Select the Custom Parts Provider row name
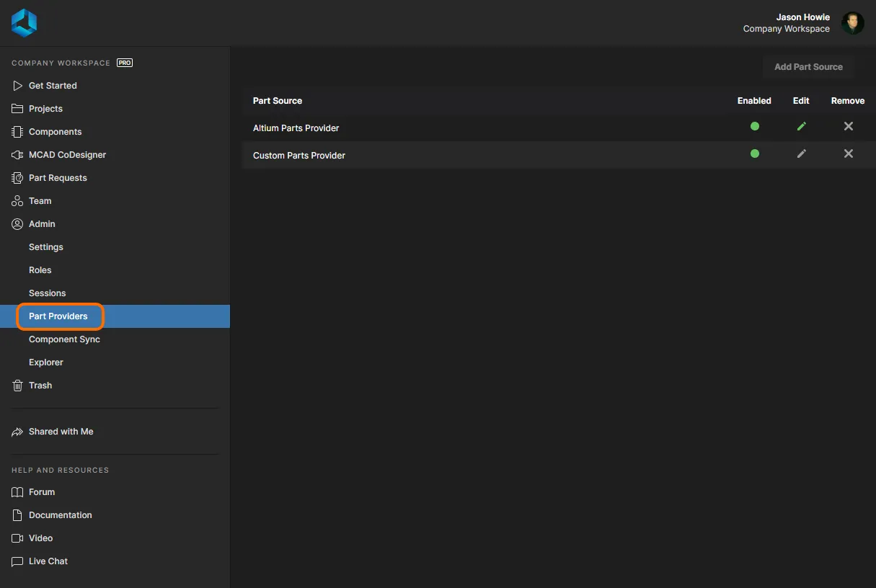This screenshot has width=876, height=588. [299, 156]
